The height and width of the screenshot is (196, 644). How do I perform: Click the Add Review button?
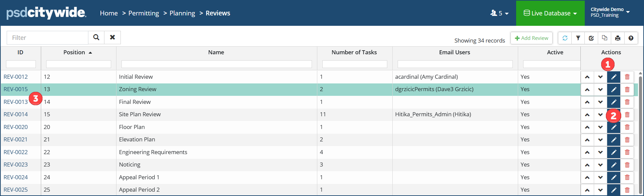click(x=531, y=38)
